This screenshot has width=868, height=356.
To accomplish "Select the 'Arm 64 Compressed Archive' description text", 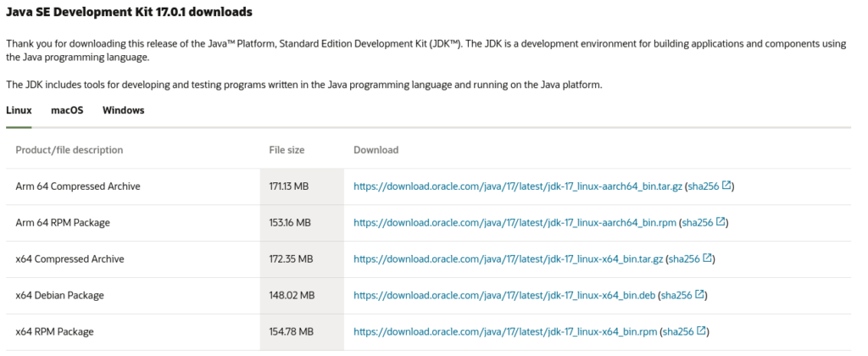I will coord(78,186).
